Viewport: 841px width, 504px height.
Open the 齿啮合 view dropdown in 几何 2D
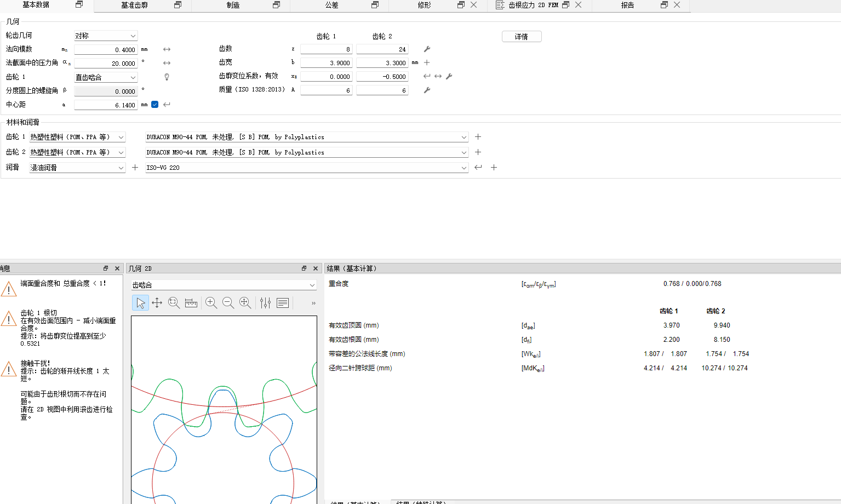click(224, 285)
